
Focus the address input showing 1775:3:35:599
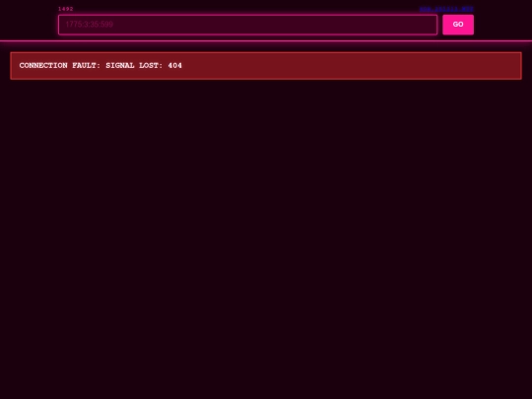[x=247, y=25]
